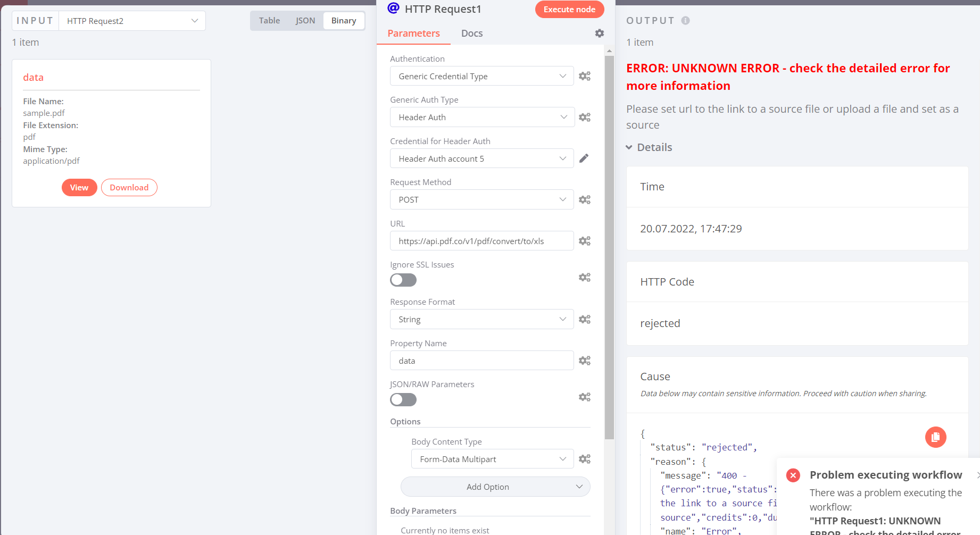Click gears icon beside Authentication field
Image resolution: width=980 pixels, height=535 pixels.
[x=585, y=76]
